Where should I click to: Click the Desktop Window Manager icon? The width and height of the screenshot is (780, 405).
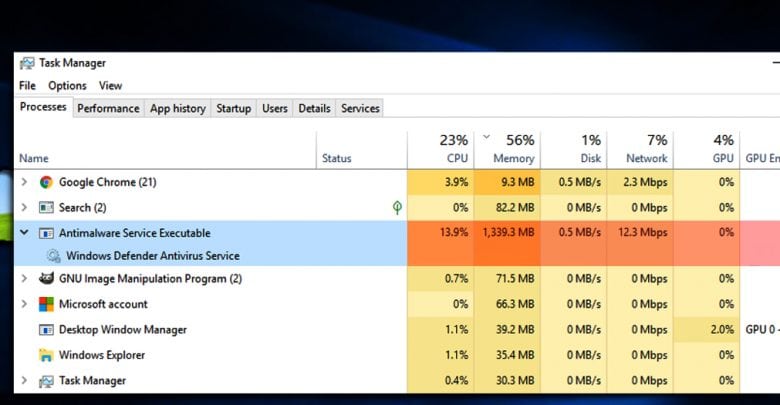point(46,330)
